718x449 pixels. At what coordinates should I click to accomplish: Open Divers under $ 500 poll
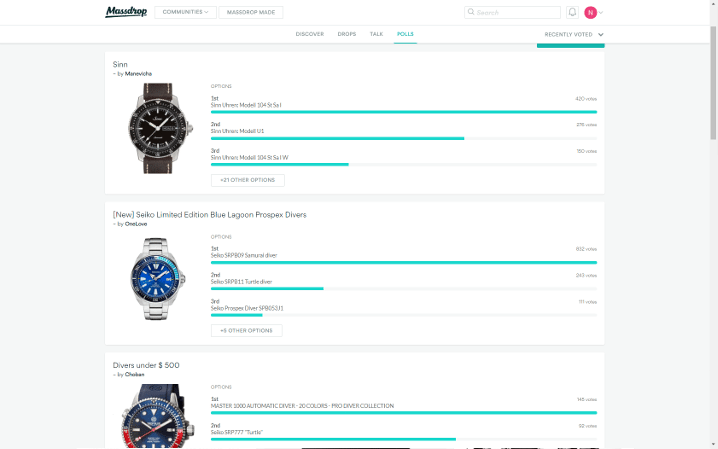(x=146, y=365)
